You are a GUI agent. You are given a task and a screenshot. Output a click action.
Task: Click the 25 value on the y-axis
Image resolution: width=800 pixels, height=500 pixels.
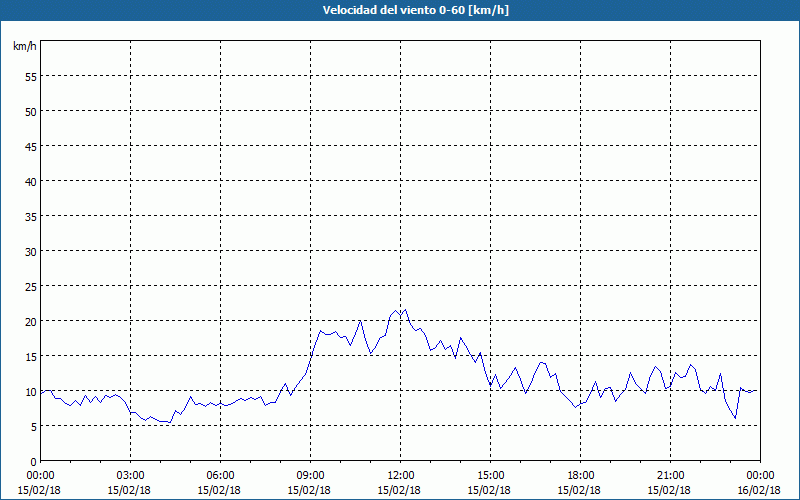(x=31, y=286)
